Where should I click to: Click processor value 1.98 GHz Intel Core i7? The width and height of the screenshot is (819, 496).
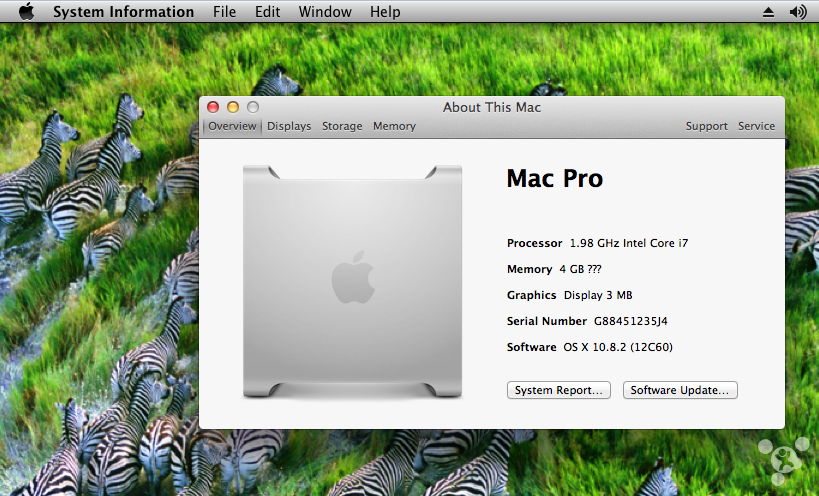tap(629, 243)
